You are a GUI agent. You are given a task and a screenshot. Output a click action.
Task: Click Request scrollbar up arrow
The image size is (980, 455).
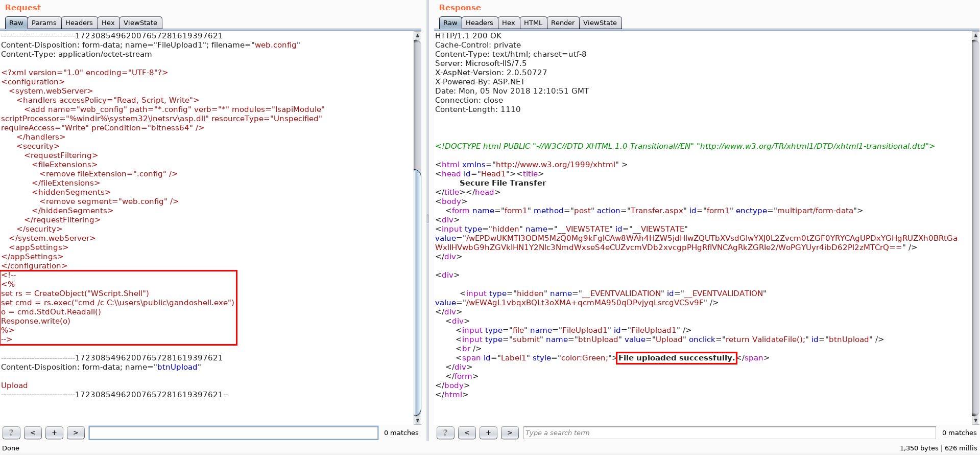coord(417,36)
